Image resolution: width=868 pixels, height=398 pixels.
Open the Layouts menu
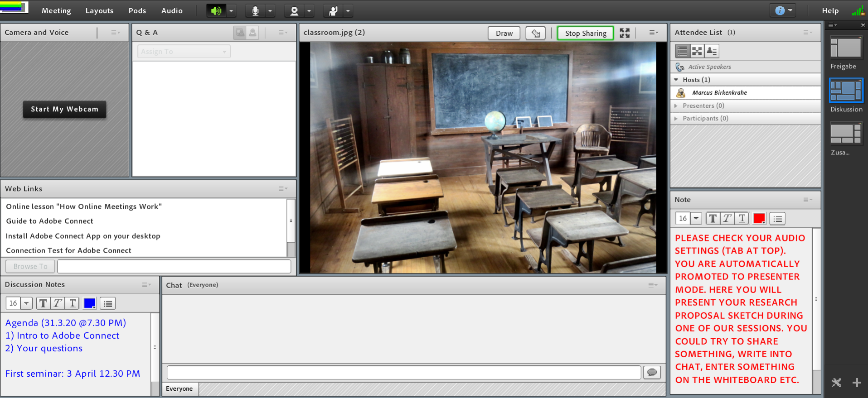[x=99, y=10]
